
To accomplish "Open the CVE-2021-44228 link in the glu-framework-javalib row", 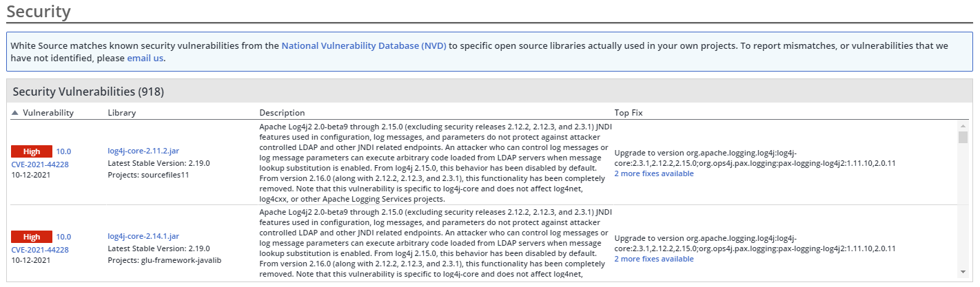I will [x=40, y=250].
